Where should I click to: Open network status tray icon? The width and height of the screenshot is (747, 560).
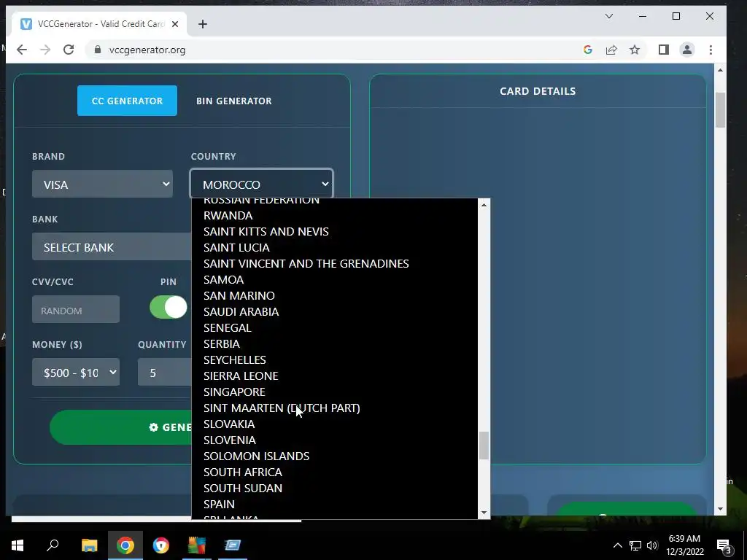(635, 545)
